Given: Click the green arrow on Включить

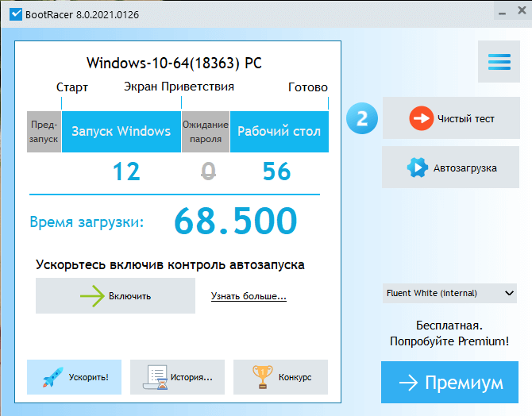Looking at the screenshot, I should tap(92, 296).
